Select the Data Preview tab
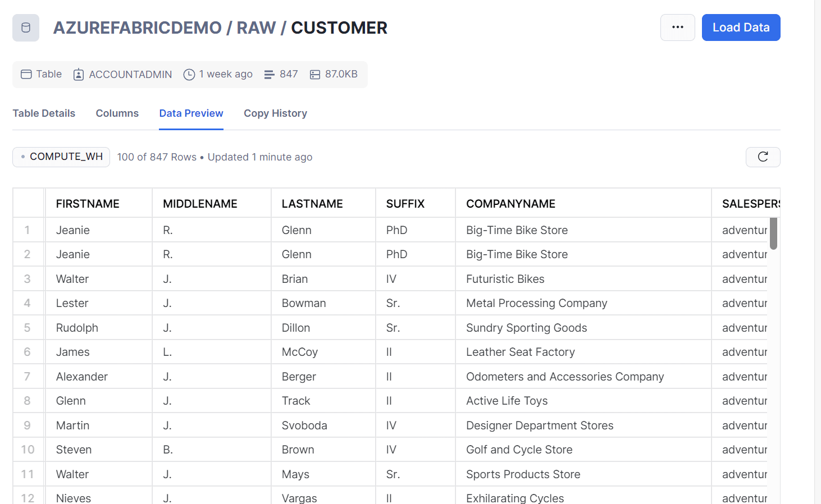The height and width of the screenshot is (504, 821). pos(191,113)
